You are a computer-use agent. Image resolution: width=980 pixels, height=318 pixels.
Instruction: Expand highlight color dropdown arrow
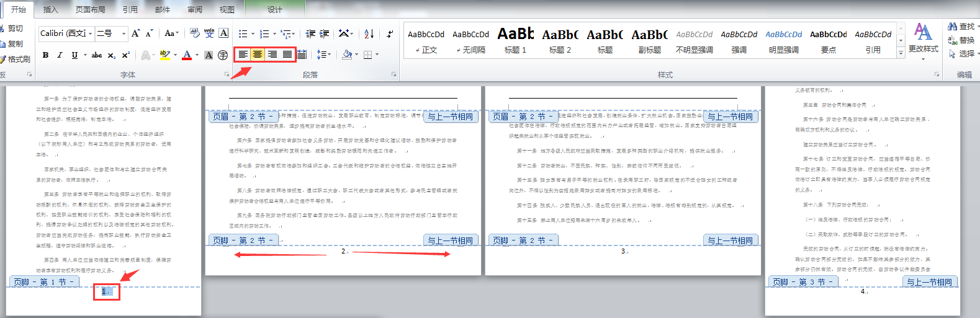[174, 55]
